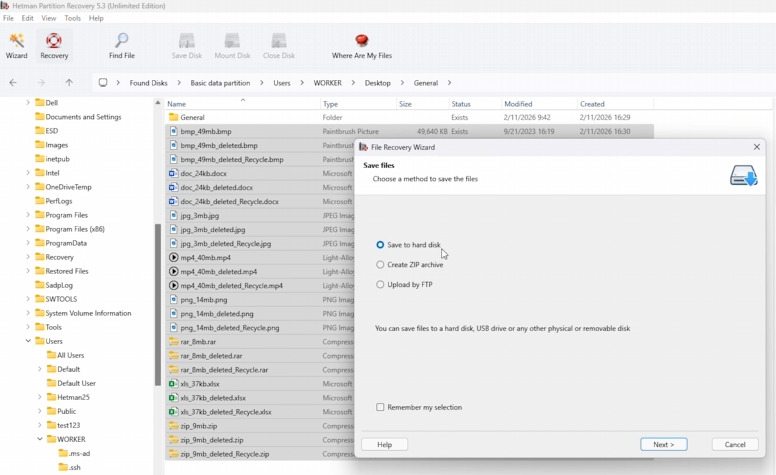Click the Help button in wizard

point(385,444)
